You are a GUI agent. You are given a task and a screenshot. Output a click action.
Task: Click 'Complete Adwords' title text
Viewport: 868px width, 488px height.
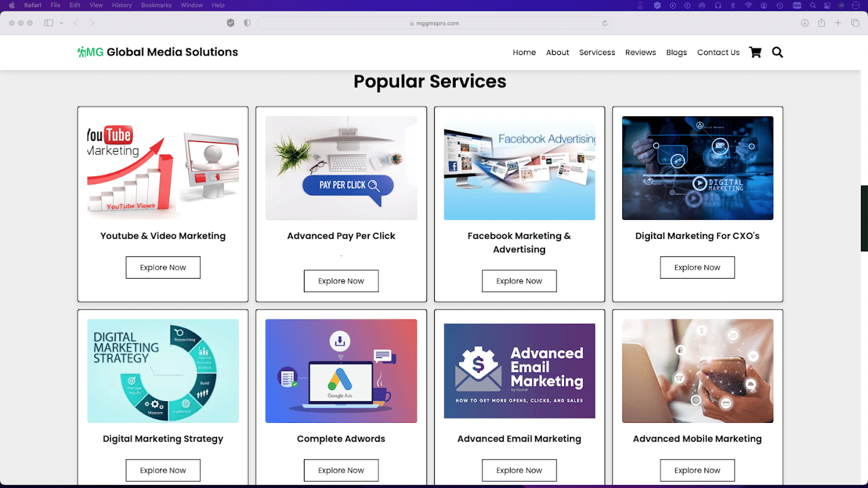point(341,438)
